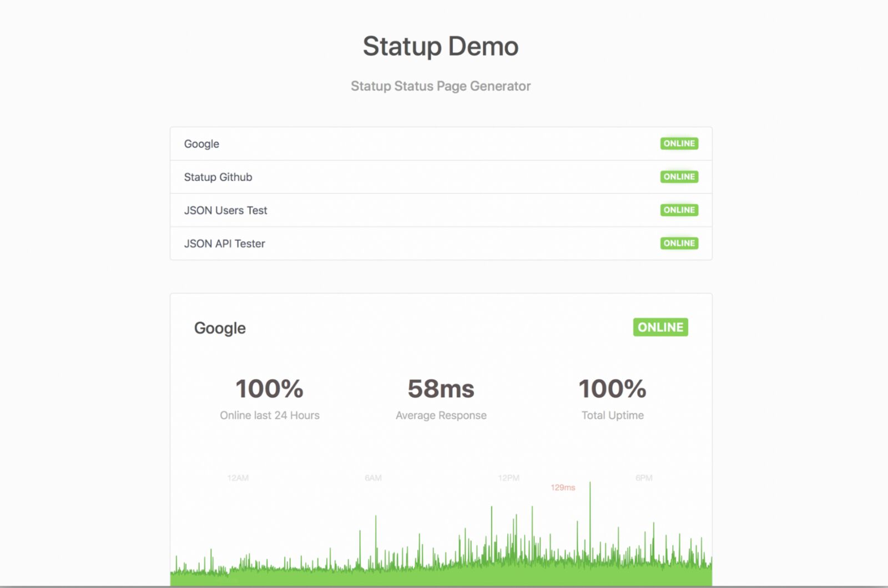This screenshot has height=588, width=888.
Task: Click the Statup Status Page Generator subtitle
Action: (x=441, y=86)
